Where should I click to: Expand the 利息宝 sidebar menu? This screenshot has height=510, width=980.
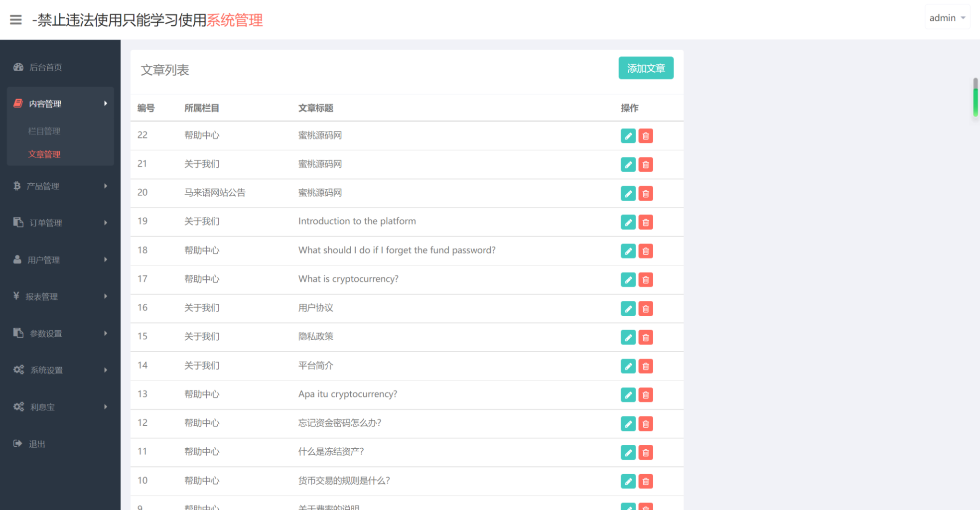[x=60, y=407]
